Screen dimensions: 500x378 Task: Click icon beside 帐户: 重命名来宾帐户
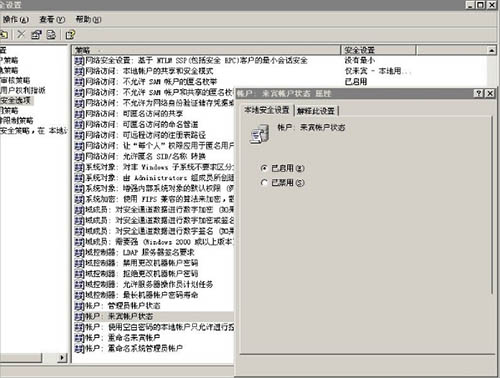[x=79, y=338]
